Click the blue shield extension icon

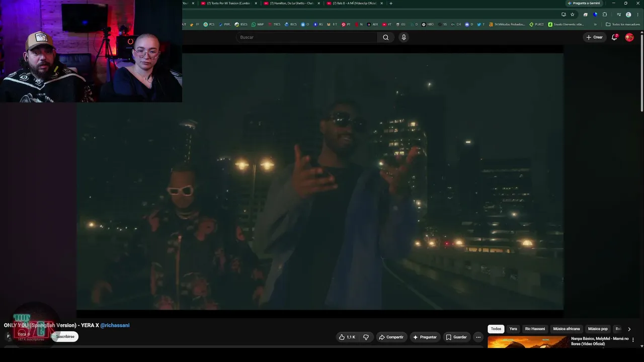pos(595,15)
